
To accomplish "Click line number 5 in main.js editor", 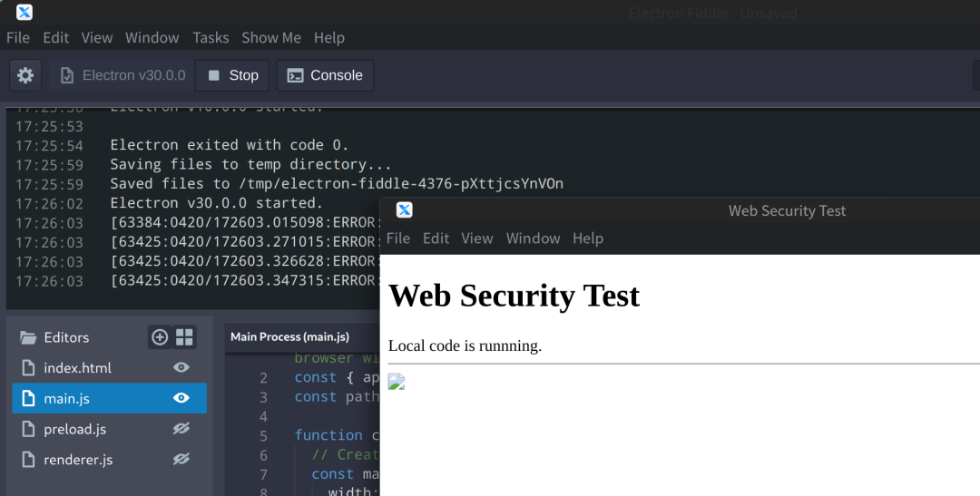I will [263, 435].
